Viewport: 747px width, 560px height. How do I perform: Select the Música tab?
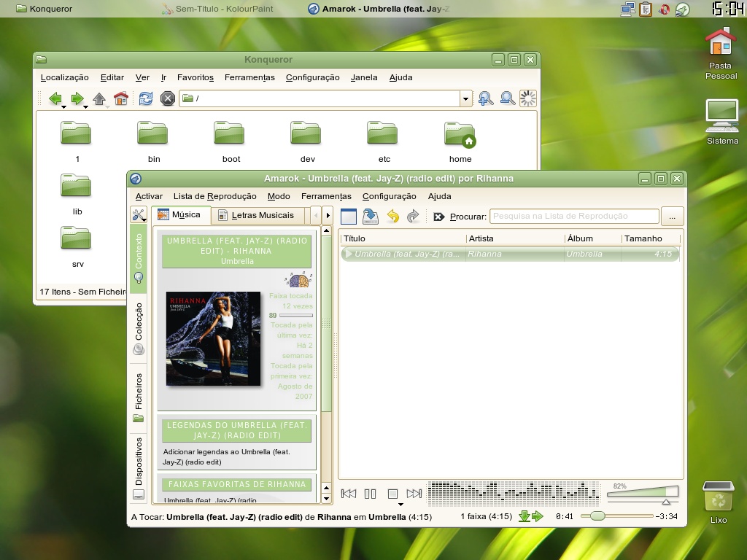(181, 215)
